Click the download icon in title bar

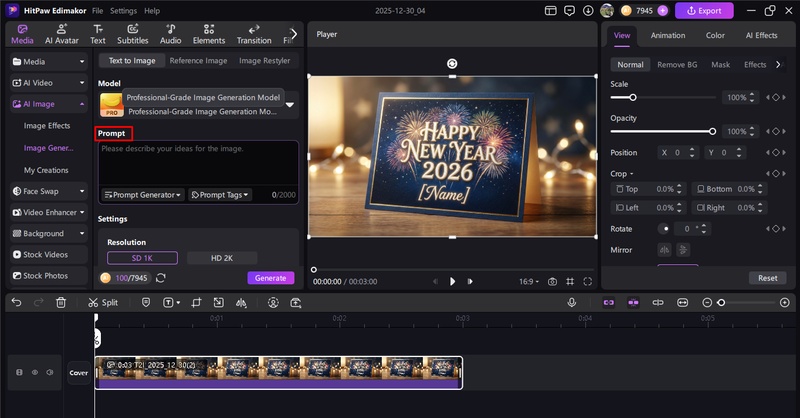[588, 11]
